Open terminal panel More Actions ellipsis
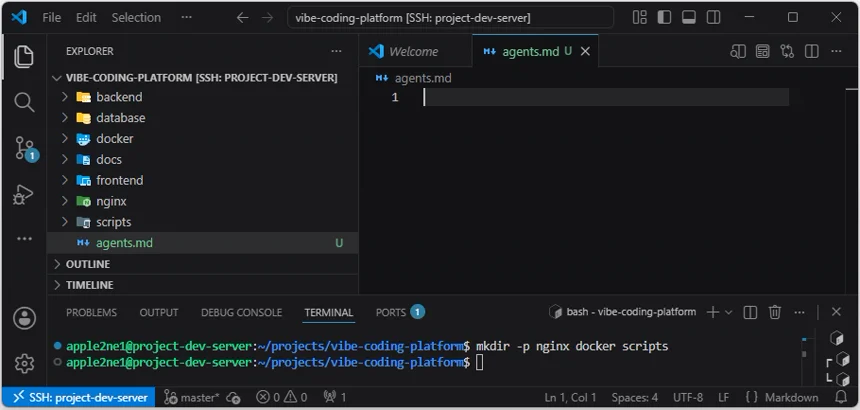This screenshot has width=860, height=410. 799,312
